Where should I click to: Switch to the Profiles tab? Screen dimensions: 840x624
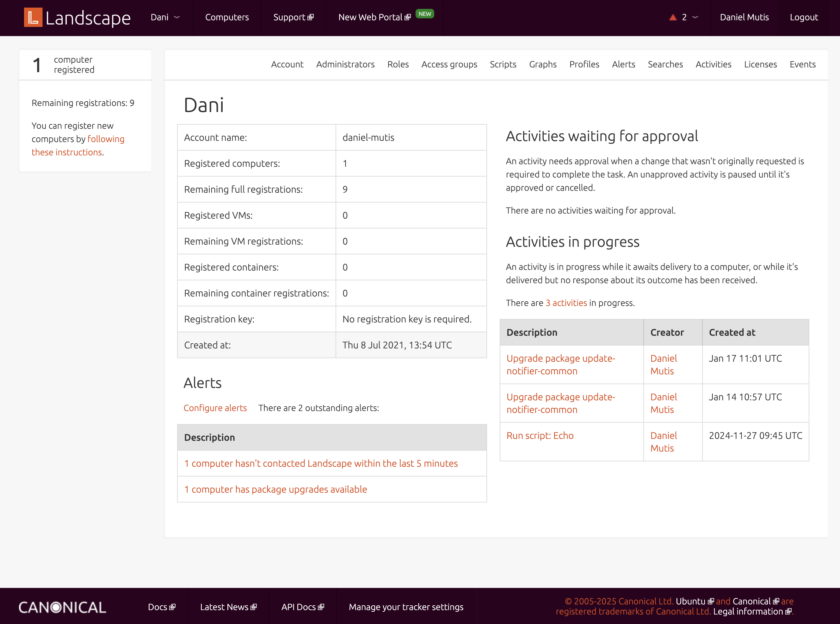tap(584, 64)
